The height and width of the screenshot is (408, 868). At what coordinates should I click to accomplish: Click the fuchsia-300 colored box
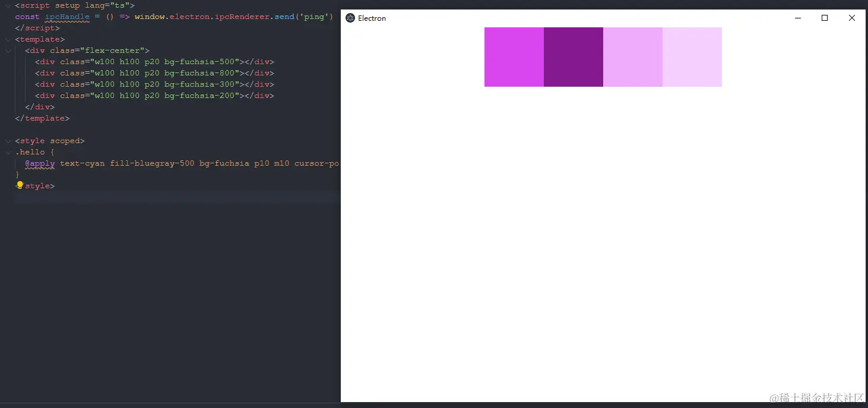click(x=633, y=57)
